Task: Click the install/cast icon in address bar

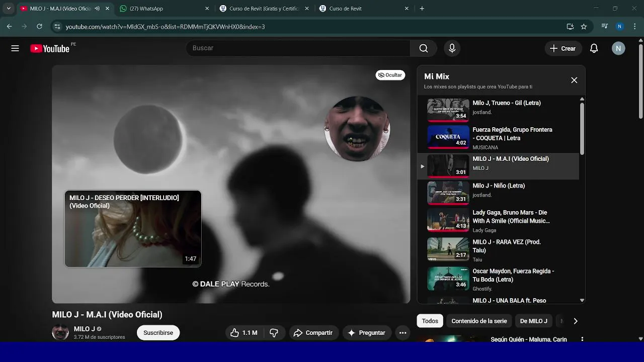Action: click(x=570, y=27)
